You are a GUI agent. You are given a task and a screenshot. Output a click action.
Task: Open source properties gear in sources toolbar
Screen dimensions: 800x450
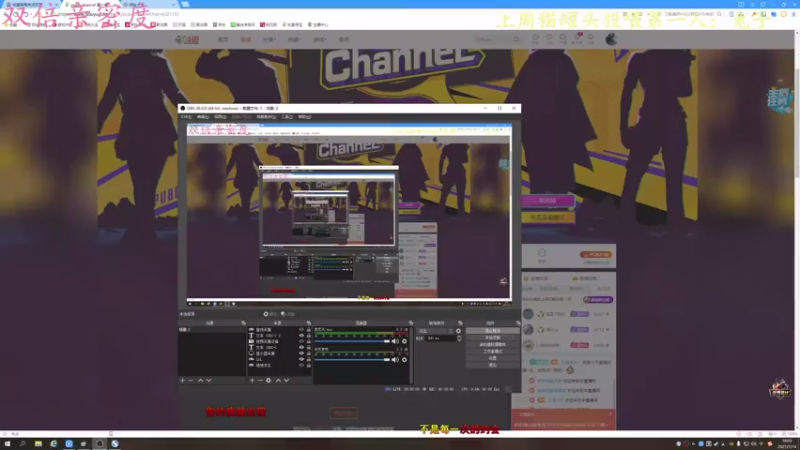click(268, 381)
